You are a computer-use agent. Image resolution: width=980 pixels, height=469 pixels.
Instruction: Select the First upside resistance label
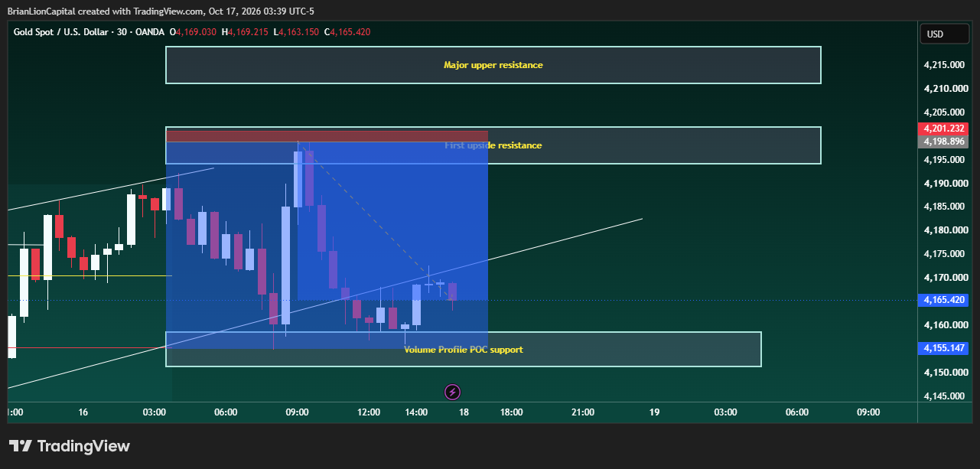coord(493,145)
